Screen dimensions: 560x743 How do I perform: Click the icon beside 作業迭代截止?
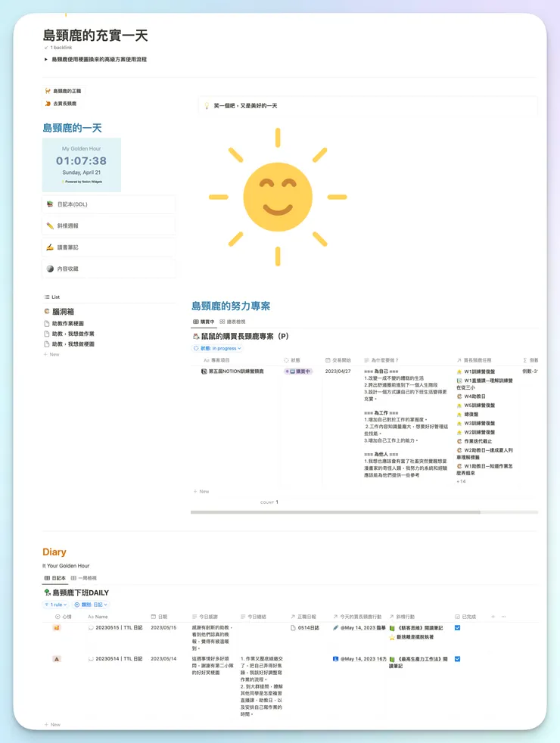(459, 441)
